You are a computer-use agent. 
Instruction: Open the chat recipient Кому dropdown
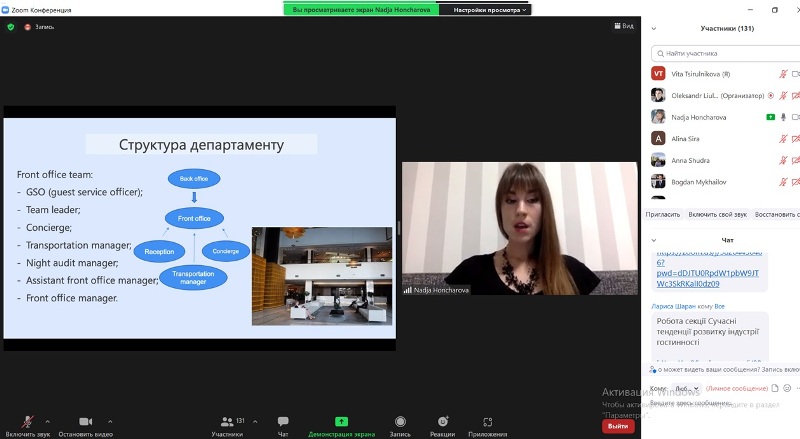pyautogui.click(x=687, y=388)
